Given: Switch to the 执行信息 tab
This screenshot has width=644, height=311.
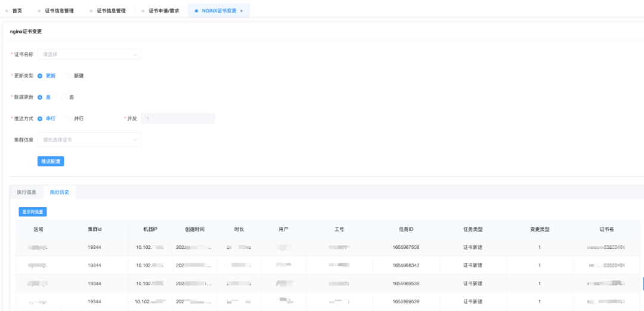Looking at the screenshot, I should pos(26,192).
